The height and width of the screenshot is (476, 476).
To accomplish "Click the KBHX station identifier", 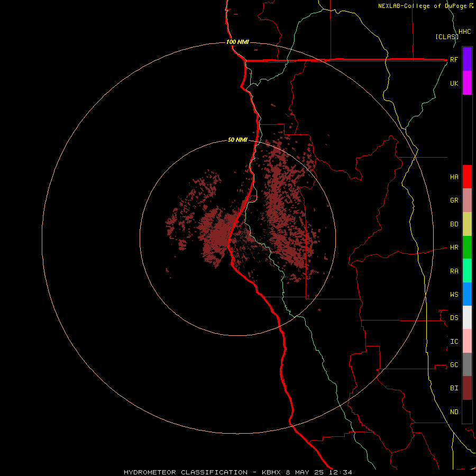I will pos(272,472).
